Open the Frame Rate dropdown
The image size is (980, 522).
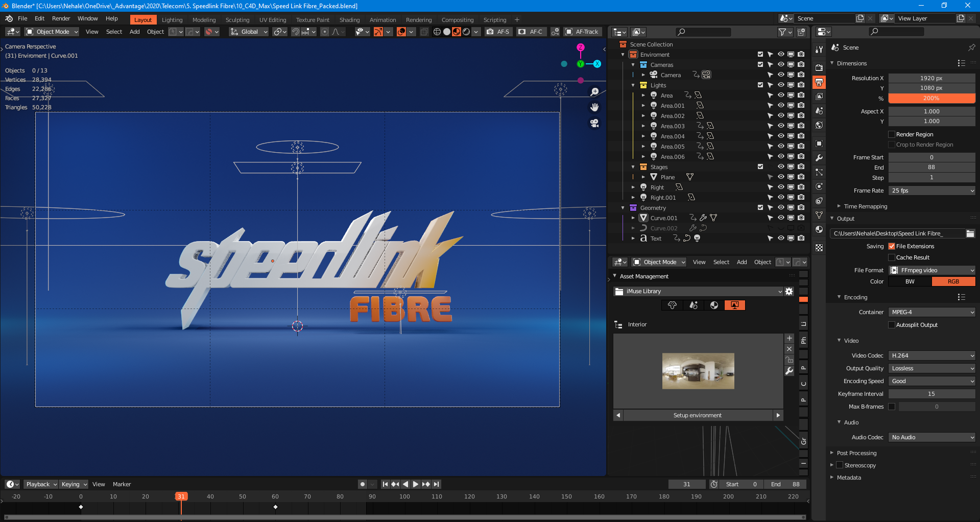pyautogui.click(x=932, y=191)
